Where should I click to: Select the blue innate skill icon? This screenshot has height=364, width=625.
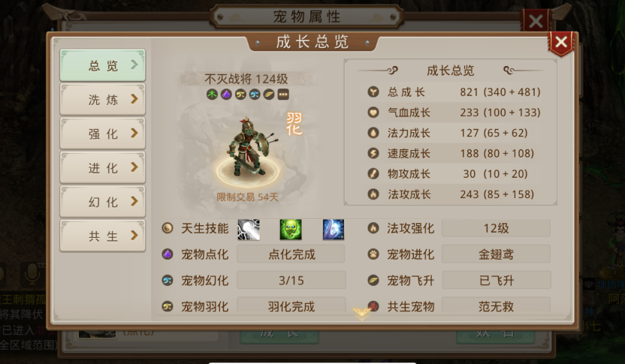point(334,230)
